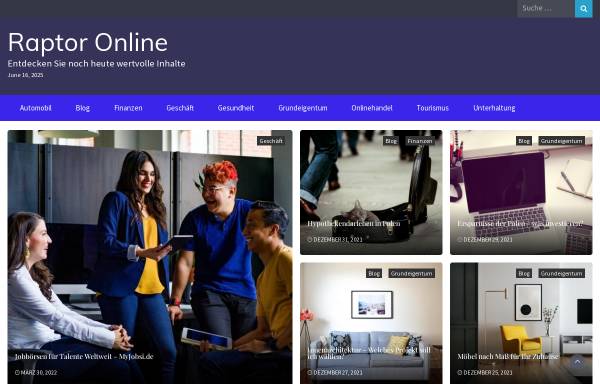600x384 pixels.
Task: Open the Hypothekendarlehen in Polen article
Action: coord(354,223)
